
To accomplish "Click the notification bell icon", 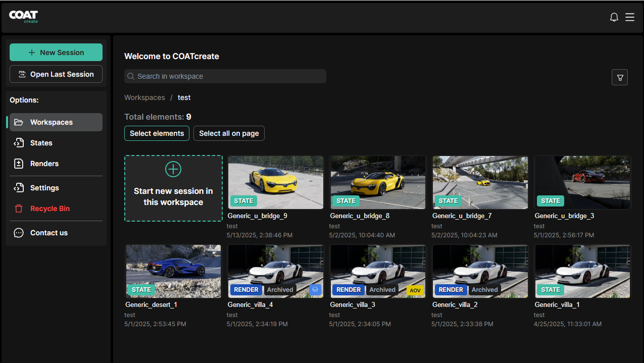I will [x=614, y=17].
